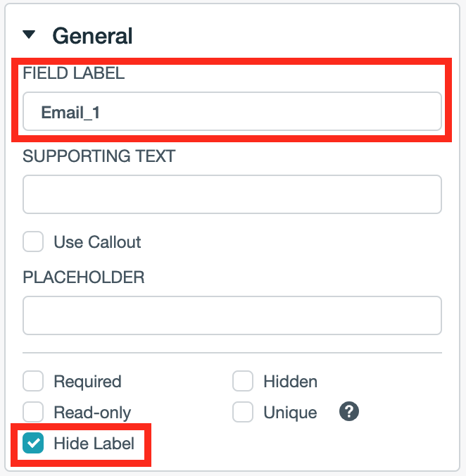Click the Required text label

tap(88, 382)
